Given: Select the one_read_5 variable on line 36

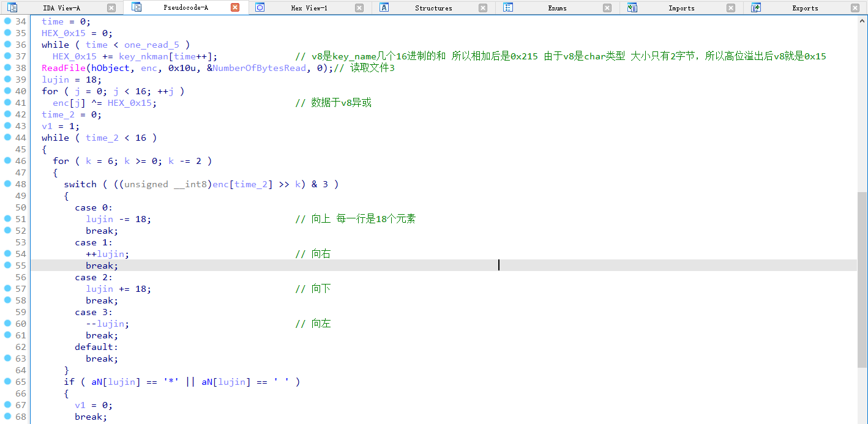Looking at the screenshot, I should pyautogui.click(x=151, y=44).
